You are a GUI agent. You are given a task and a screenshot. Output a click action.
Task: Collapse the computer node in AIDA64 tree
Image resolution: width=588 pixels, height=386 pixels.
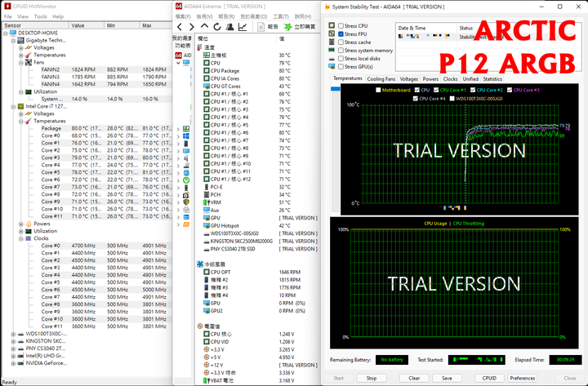point(179,63)
